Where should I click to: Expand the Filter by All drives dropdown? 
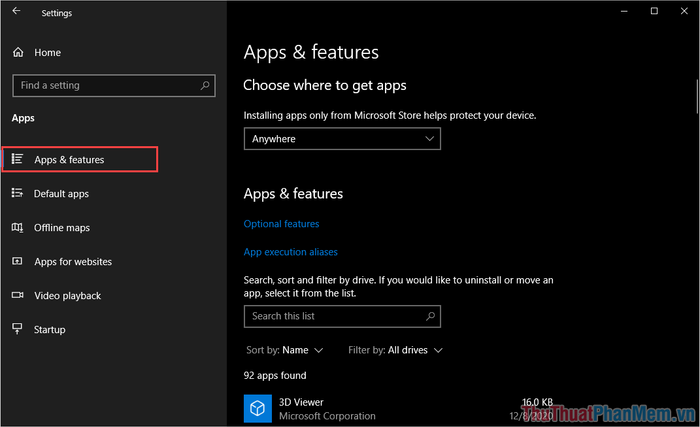(395, 350)
